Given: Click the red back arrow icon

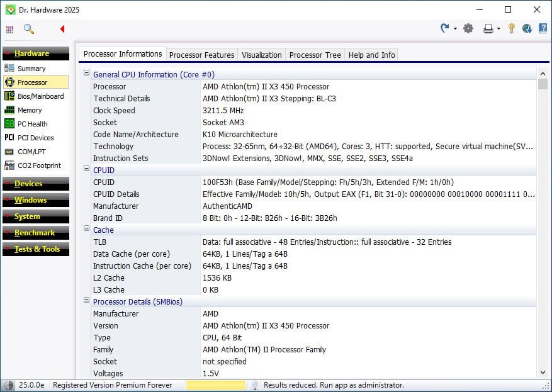Looking at the screenshot, I should pos(61,29).
